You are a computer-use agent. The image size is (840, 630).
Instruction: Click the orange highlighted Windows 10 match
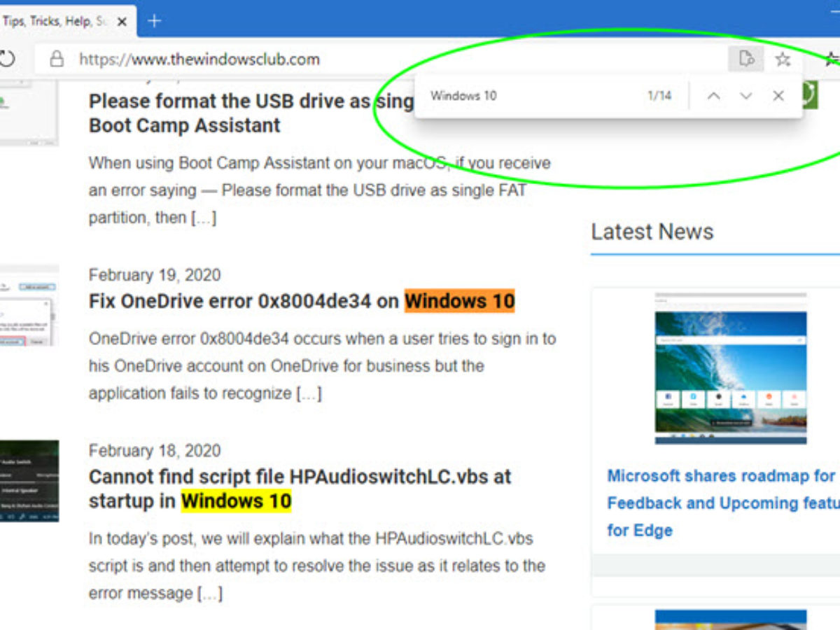tap(460, 302)
